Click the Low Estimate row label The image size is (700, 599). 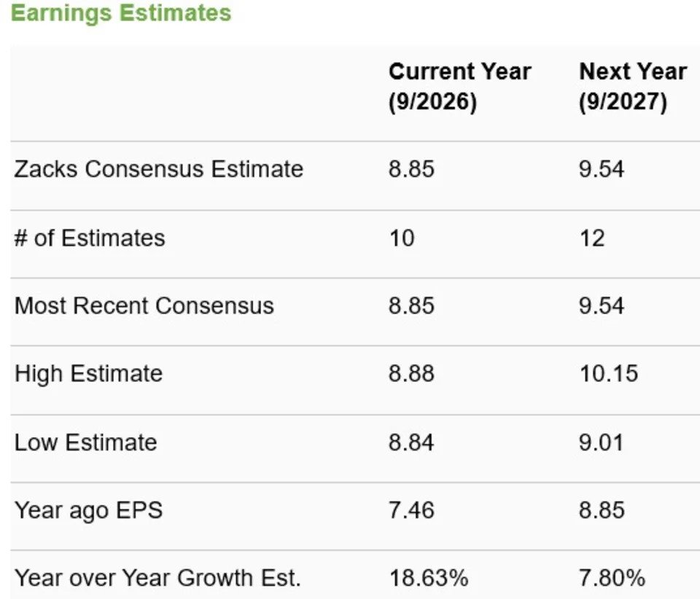[x=86, y=442]
